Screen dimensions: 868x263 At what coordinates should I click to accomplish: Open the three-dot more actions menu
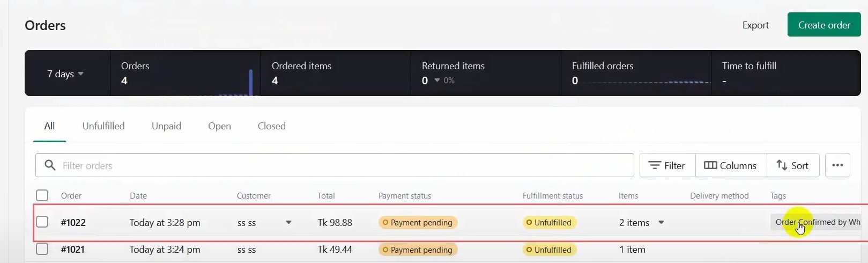837,165
